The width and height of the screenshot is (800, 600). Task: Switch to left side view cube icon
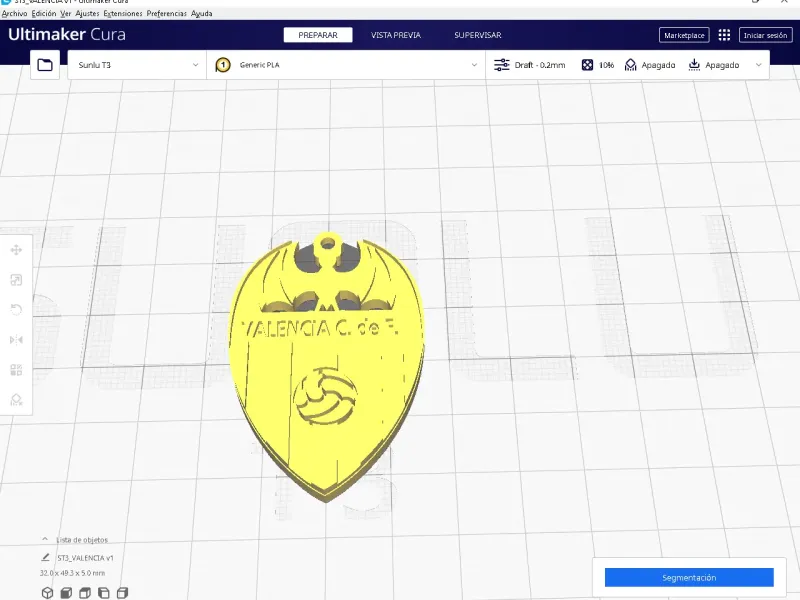point(104,593)
